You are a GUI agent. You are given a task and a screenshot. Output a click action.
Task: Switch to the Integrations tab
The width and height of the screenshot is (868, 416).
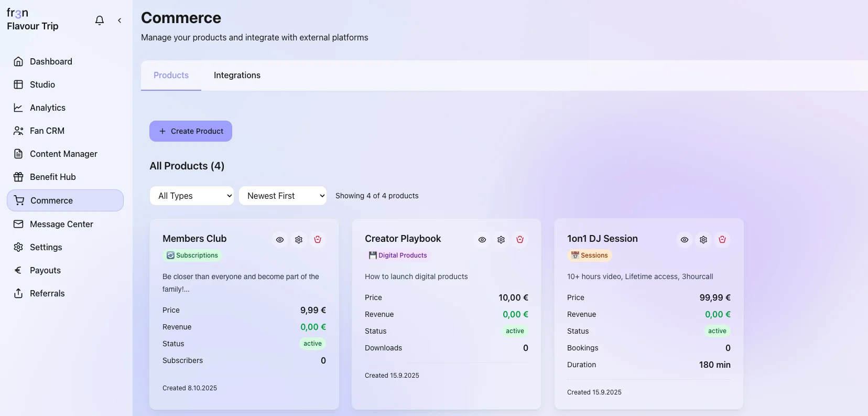(x=237, y=76)
